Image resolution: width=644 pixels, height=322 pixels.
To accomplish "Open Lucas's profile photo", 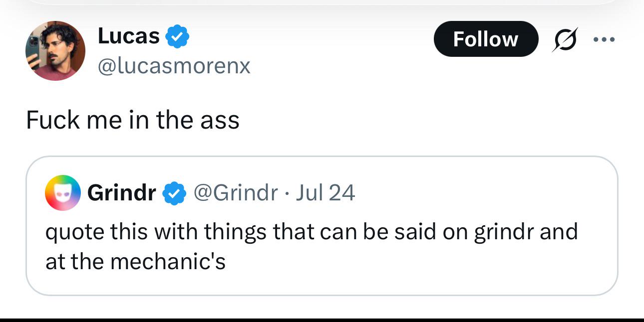I will (x=55, y=51).
